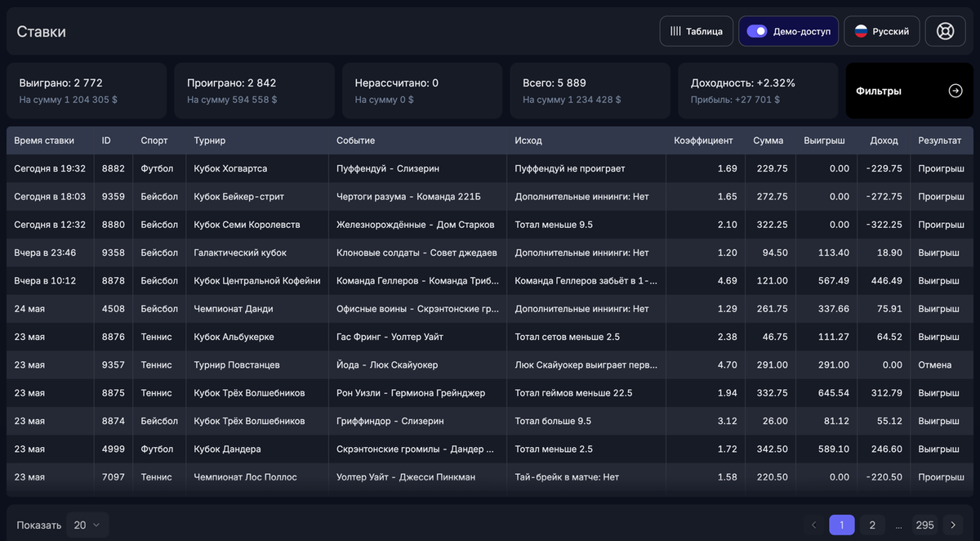This screenshot has height=541, width=980.
Task: Click Рон Уизли - Гермиона Грейнджер event
Action: (x=411, y=393)
